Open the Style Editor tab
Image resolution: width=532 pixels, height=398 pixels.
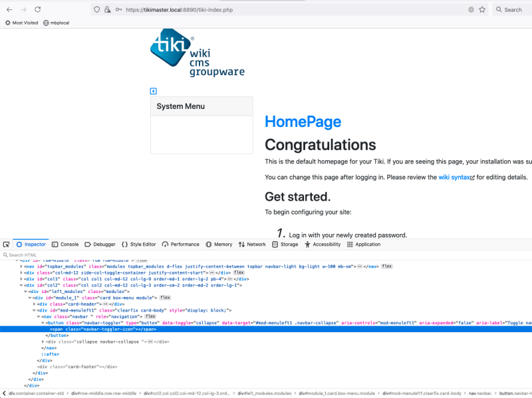[x=139, y=245]
